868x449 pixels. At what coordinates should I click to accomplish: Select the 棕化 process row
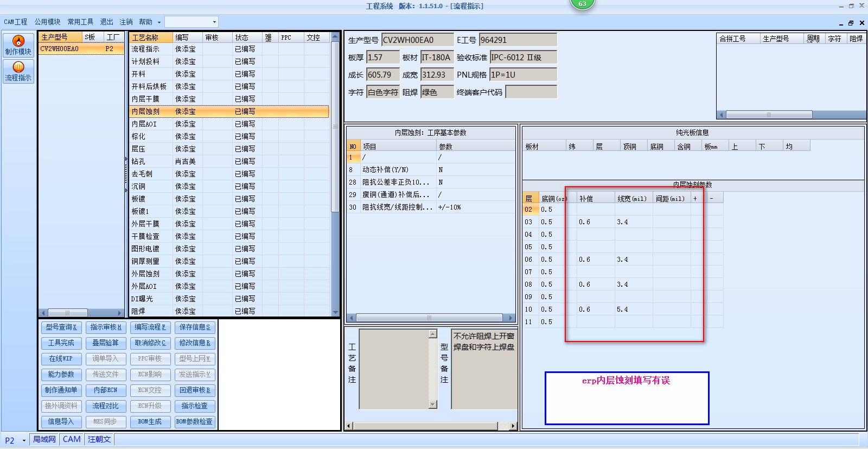229,136
